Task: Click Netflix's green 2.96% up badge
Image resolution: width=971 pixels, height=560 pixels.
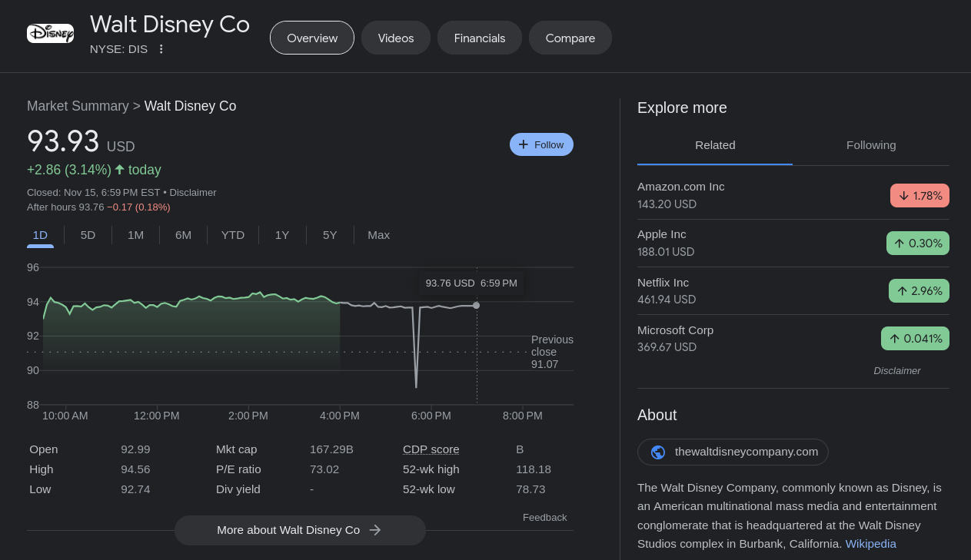Action: [x=919, y=291]
